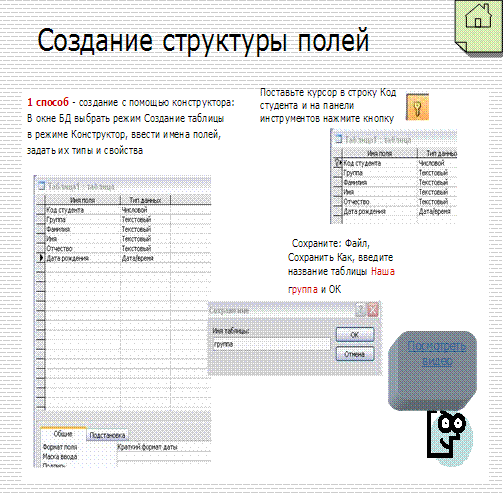Click the Имя поля column header
The height and width of the screenshot is (497, 503).
tap(82, 200)
